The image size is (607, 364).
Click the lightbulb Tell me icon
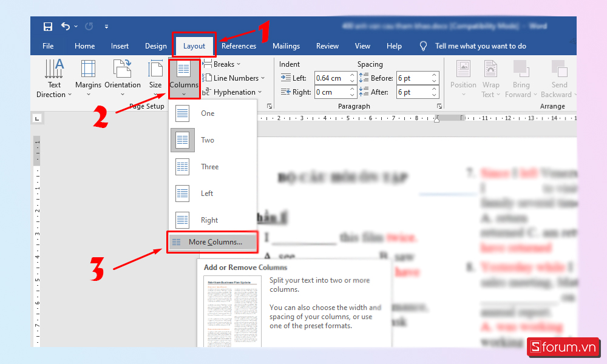423,46
